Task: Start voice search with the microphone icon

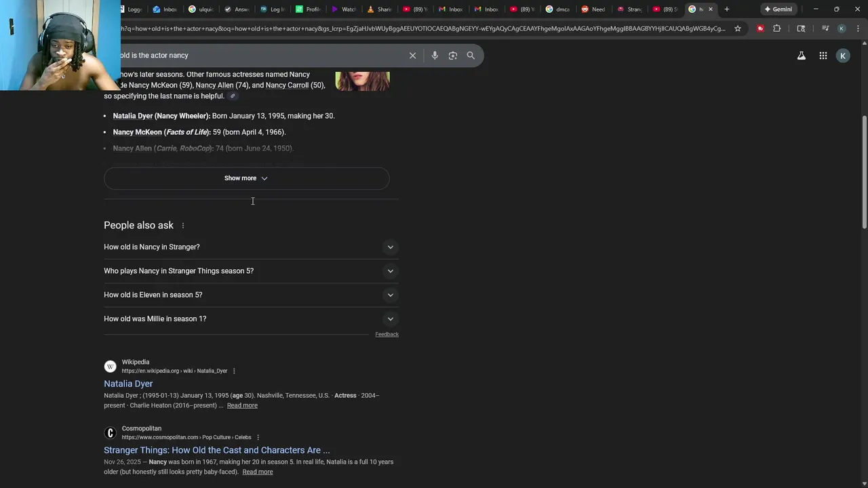Action: (435, 56)
